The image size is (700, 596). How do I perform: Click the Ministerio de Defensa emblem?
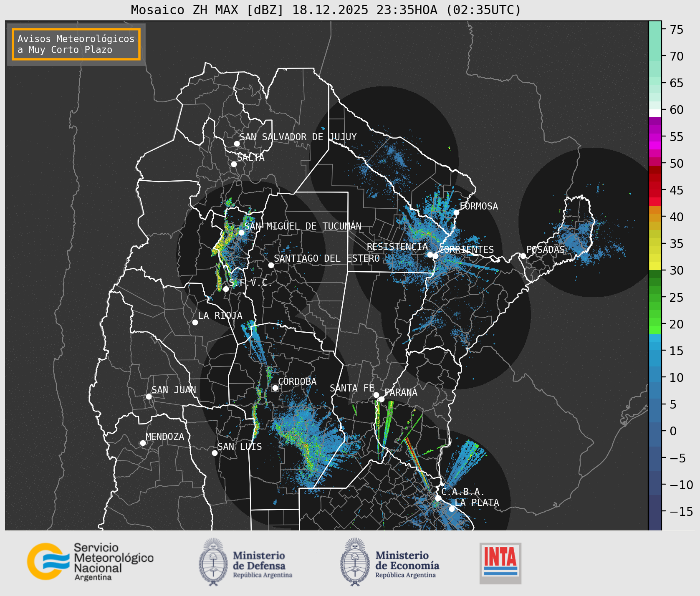click(x=214, y=562)
